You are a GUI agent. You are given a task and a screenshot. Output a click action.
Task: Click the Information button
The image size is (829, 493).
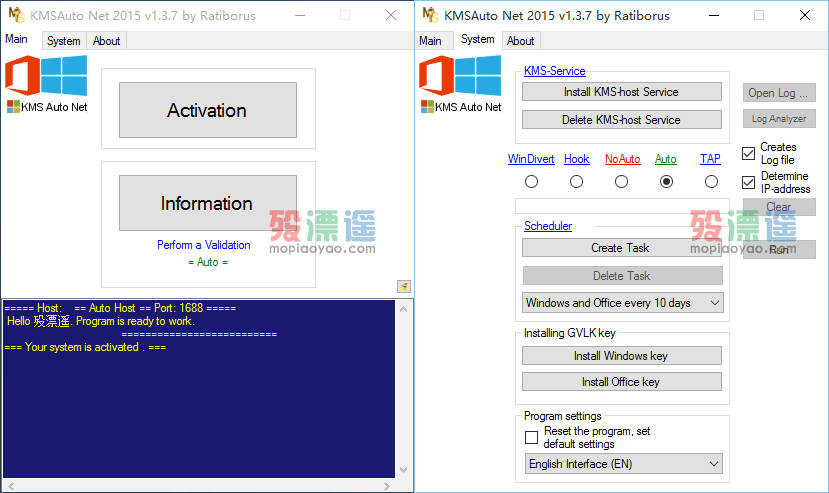pyautogui.click(x=208, y=203)
